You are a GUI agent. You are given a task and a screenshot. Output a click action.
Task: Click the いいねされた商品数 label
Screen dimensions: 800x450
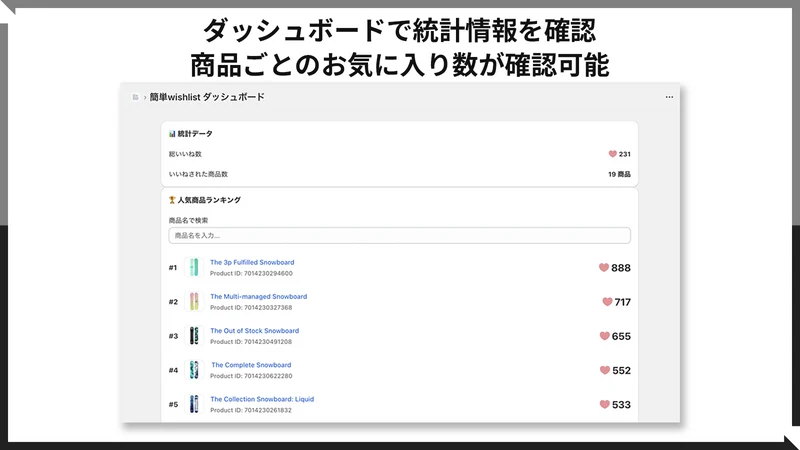pos(198,174)
